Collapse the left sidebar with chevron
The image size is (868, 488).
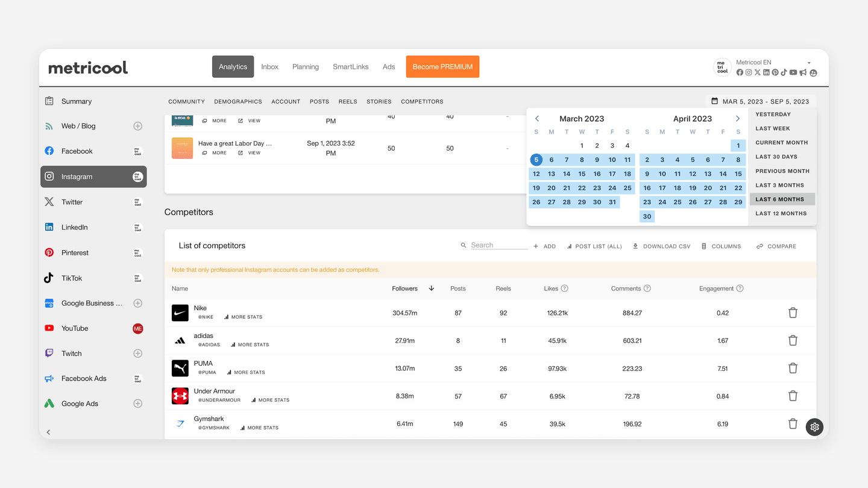point(49,432)
